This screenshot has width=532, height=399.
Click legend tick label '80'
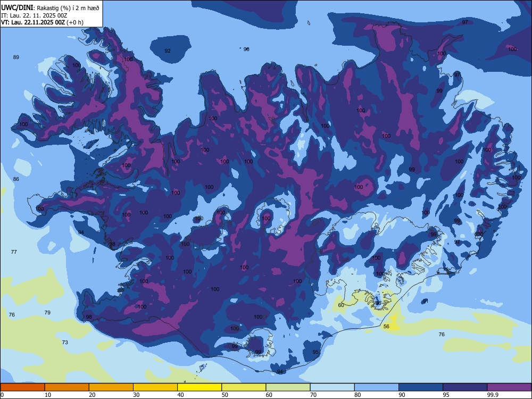point(358,395)
